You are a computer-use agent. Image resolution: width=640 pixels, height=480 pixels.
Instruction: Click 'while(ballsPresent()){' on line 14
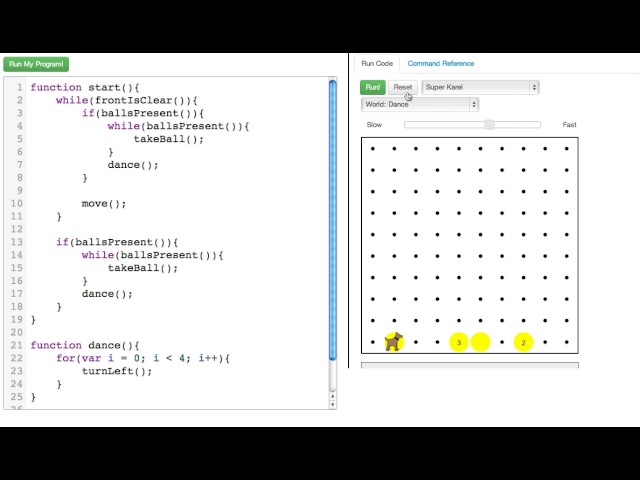pos(153,255)
